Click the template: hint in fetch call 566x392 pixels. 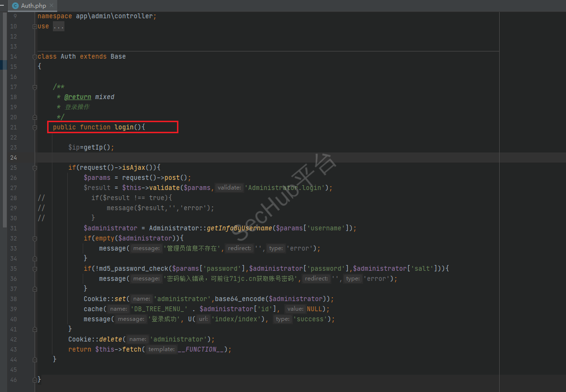[161, 350]
